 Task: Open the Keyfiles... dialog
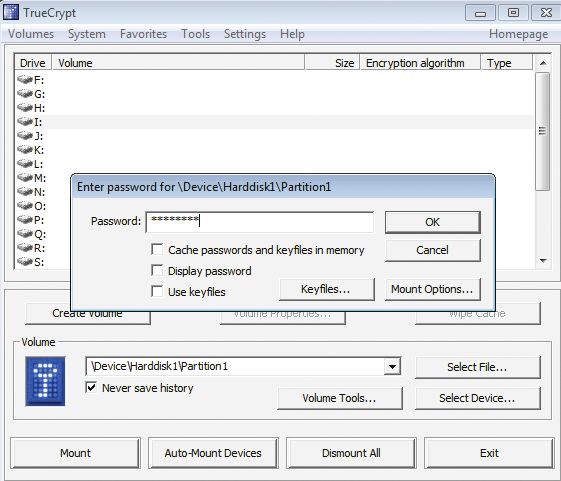[326, 289]
